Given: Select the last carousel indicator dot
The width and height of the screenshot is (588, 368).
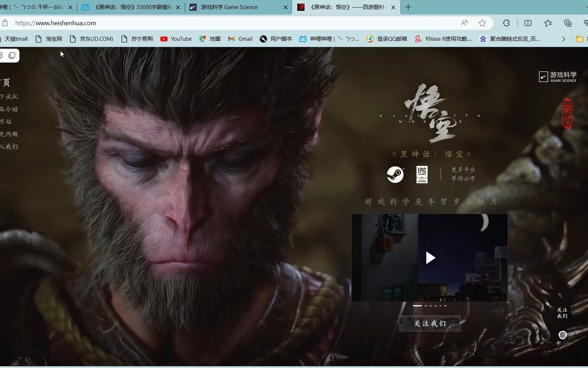Looking at the screenshot, I should (x=445, y=306).
